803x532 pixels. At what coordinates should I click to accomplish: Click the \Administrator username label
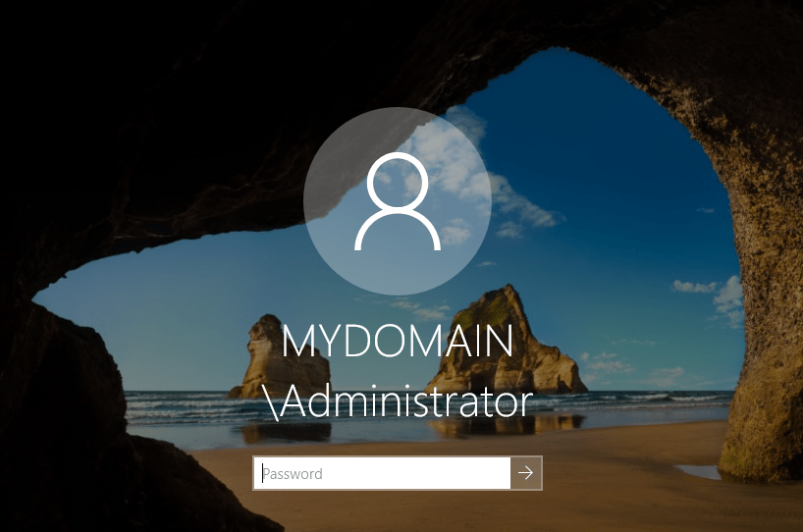click(x=401, y=401)
